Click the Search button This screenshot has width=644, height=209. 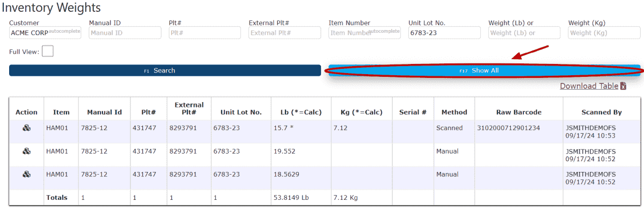coord(165,70)
